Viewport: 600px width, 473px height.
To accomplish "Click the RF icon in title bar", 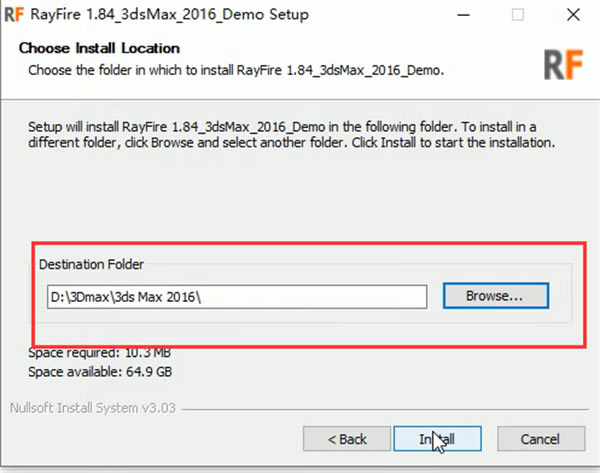I will point(14,15).
